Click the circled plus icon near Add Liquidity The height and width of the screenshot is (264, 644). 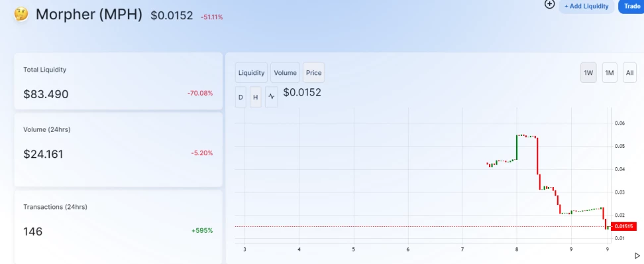coord(549,5)
